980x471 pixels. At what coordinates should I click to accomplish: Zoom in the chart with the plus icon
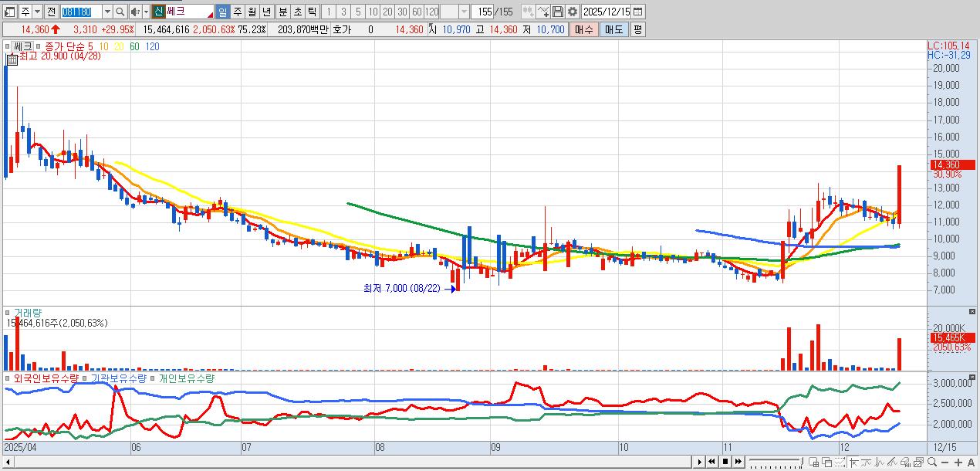pyautogui.click(x=958, y=462)
